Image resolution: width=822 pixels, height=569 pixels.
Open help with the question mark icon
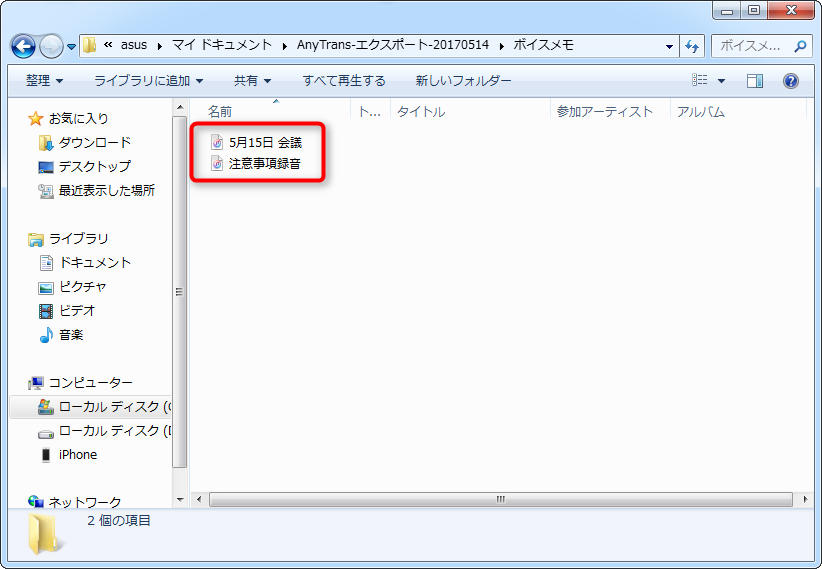[x=791, y=81]
